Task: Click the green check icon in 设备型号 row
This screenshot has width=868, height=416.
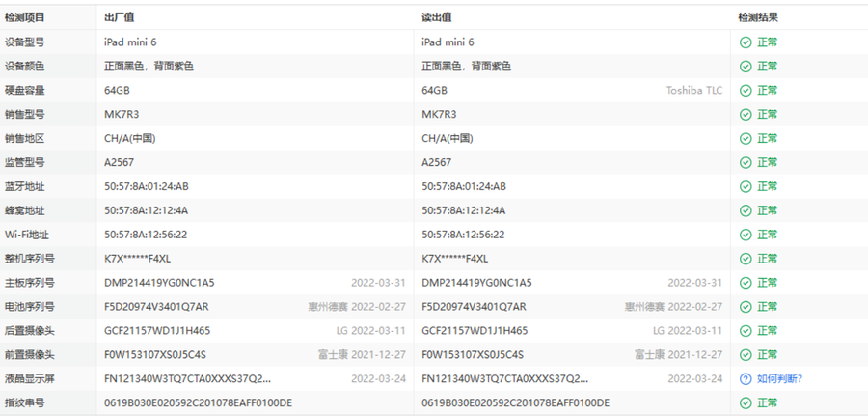Action: click(746, 42)
